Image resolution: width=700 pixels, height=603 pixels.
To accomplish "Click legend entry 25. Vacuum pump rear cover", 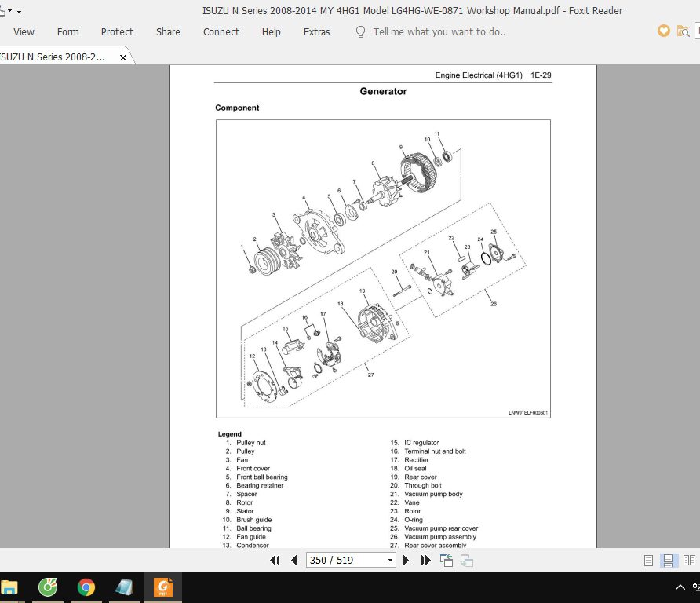I will coord(434,528).
